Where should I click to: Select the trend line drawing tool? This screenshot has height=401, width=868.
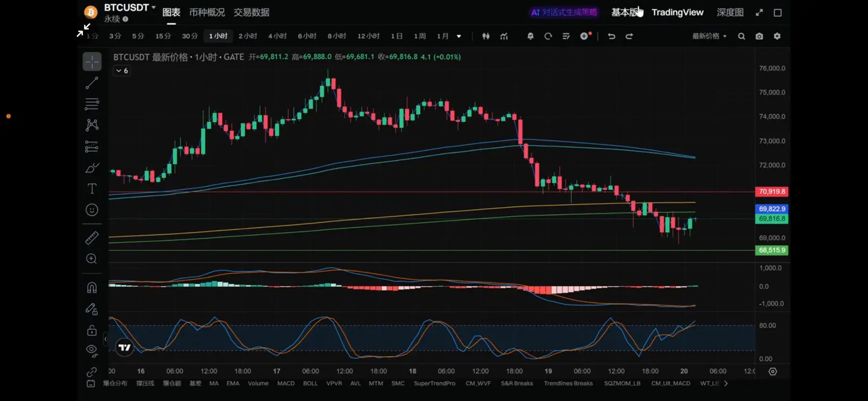(x=92, y=83)
